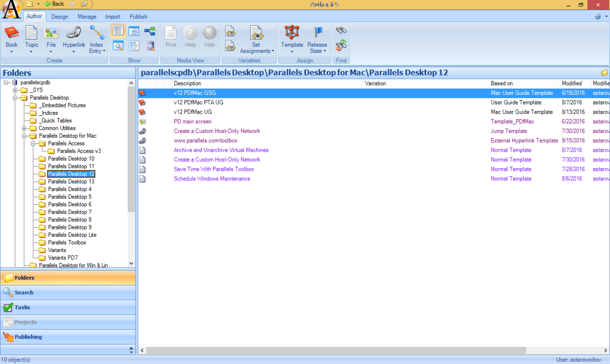Open Set Assignments in Variables group
Screen dimensions: 610x364
[x=257, y=39]
